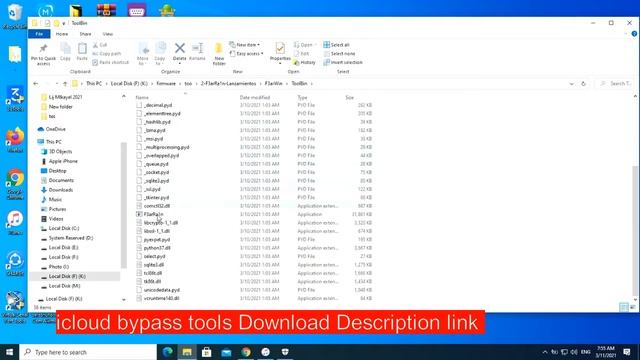This screenshot has height=360, width=640.
Task: Open the File tab
Action: point(39,34)
